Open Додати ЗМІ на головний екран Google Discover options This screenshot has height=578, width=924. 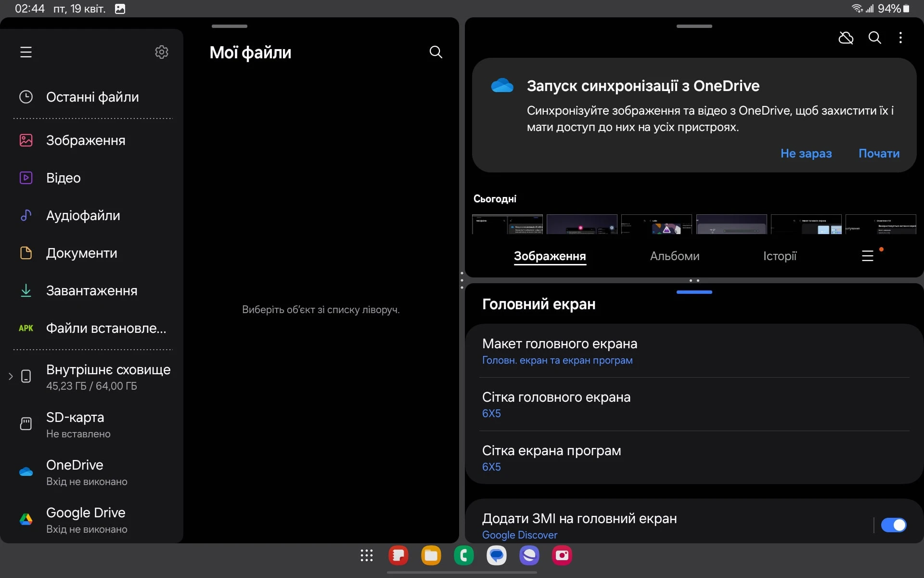669,525
